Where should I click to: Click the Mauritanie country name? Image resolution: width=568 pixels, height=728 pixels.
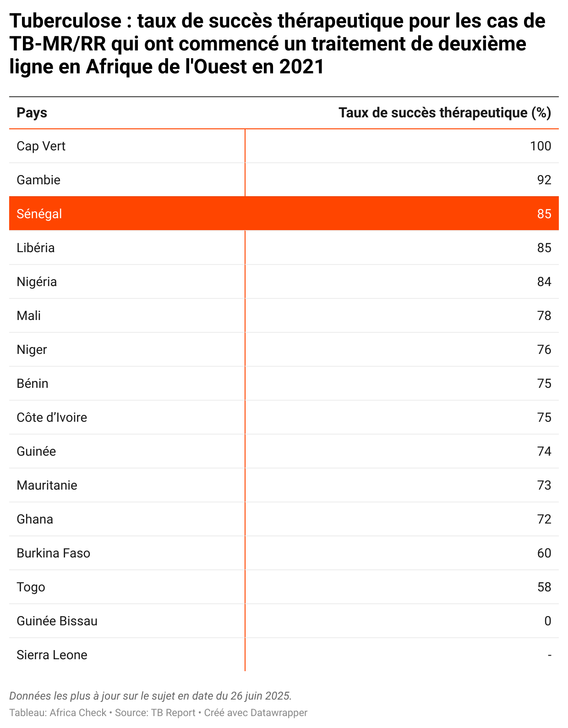pos(47,485)
